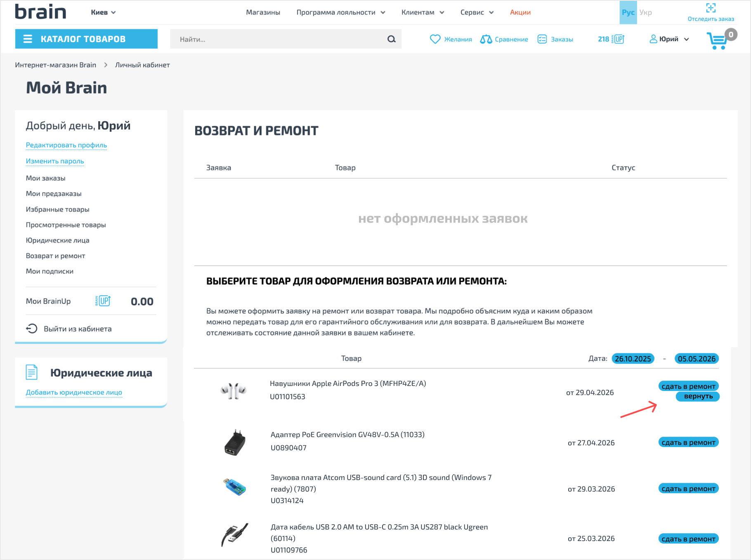Viewport: 751px width, 560px height.
Task: Click PoE adapter product thumbnail
Action: 235,442
